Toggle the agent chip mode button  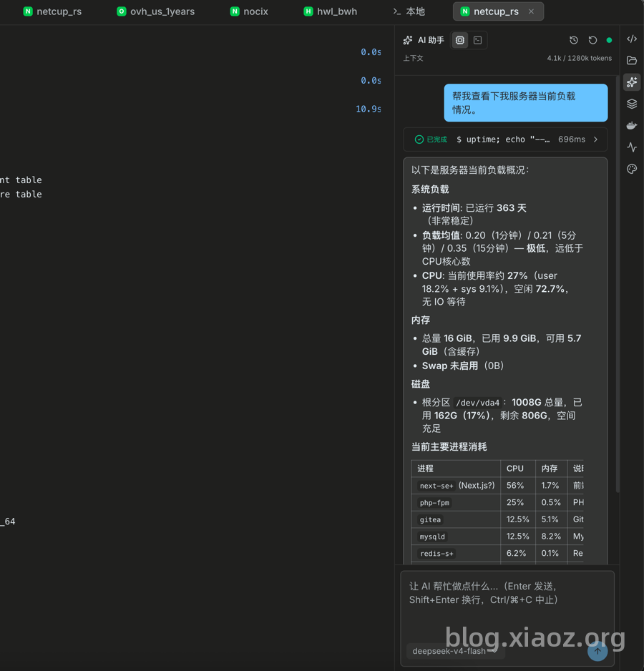460,40
